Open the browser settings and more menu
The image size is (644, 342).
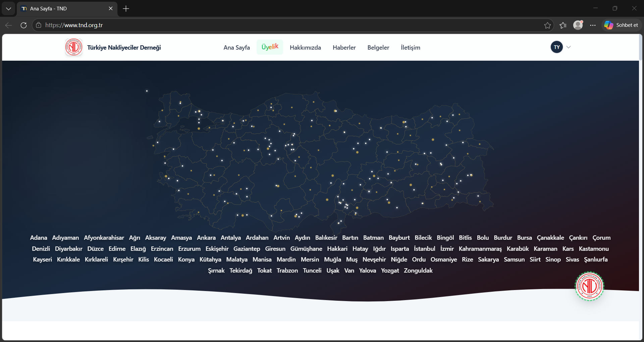(x=593, y=25)
